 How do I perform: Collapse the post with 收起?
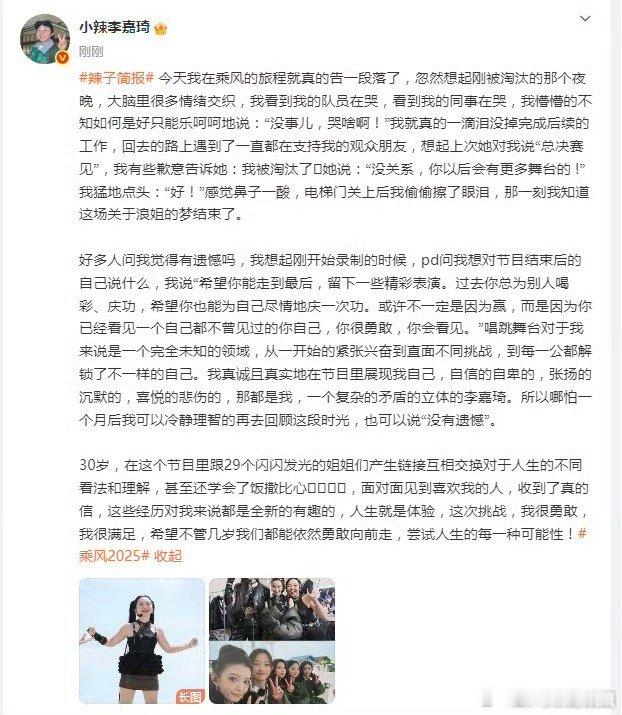(x=168, y=556)
